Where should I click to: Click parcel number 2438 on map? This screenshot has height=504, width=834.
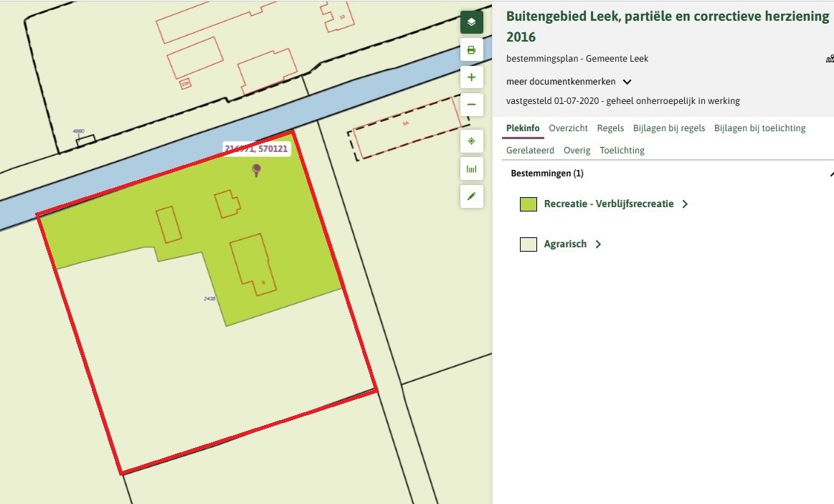click(209, 299)
